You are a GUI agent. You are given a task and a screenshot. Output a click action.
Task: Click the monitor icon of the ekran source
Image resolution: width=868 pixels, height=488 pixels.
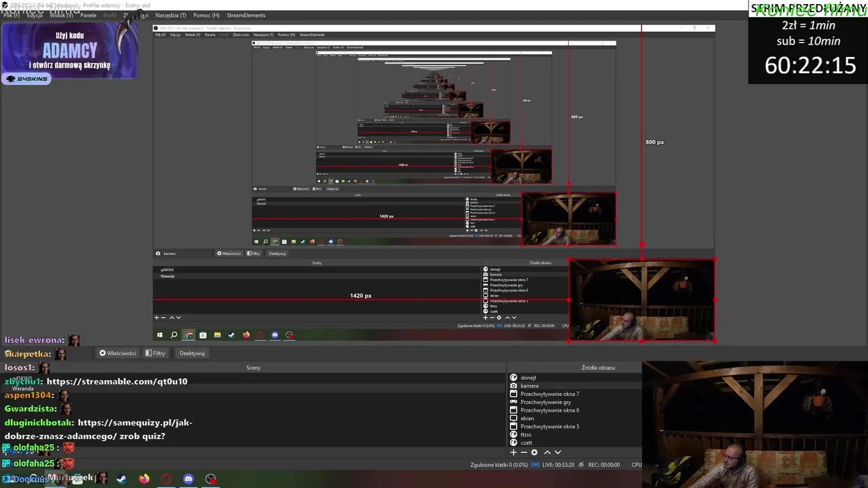point(513,418)
